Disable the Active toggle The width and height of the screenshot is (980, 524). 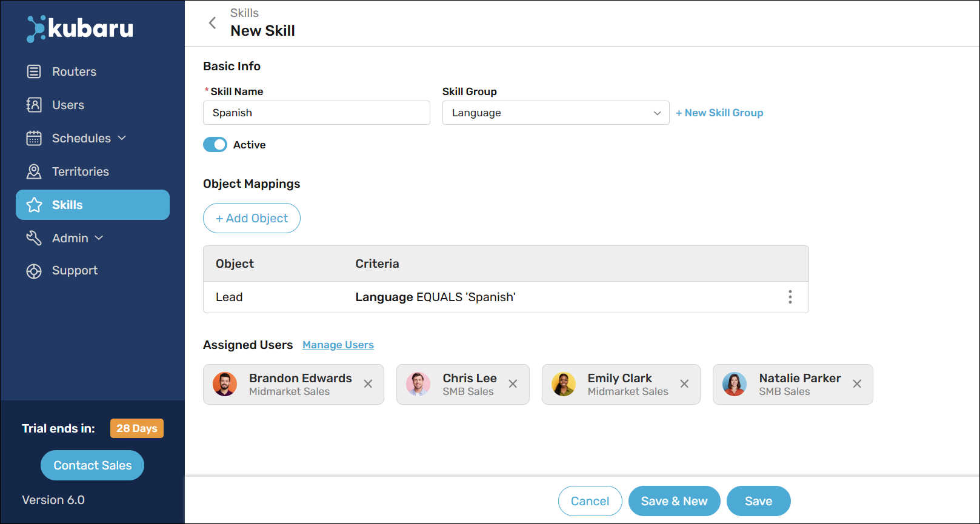[215, 144]
